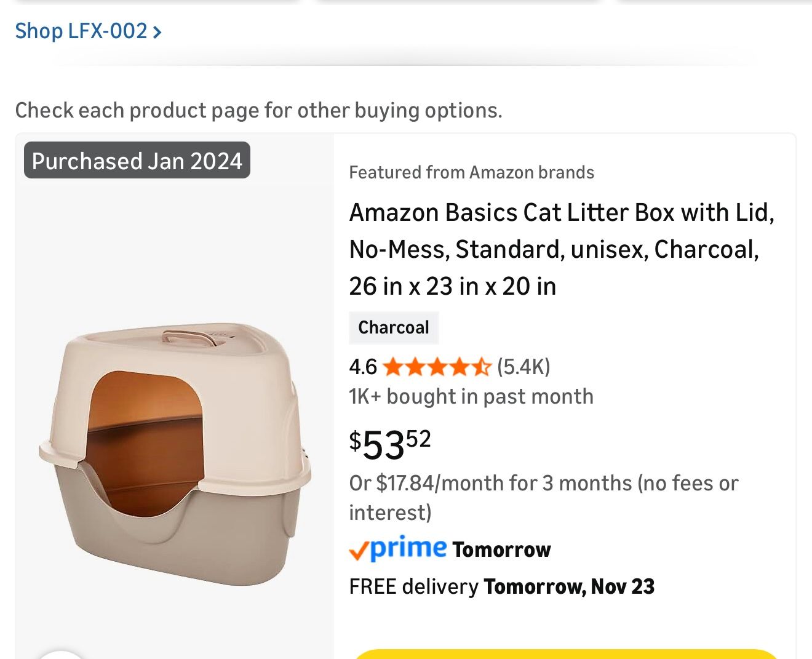This screenshot has width=812, height=659.
Task: Toggle the Purchased Jan 2024 badge
Action: [x=137, y=161]
